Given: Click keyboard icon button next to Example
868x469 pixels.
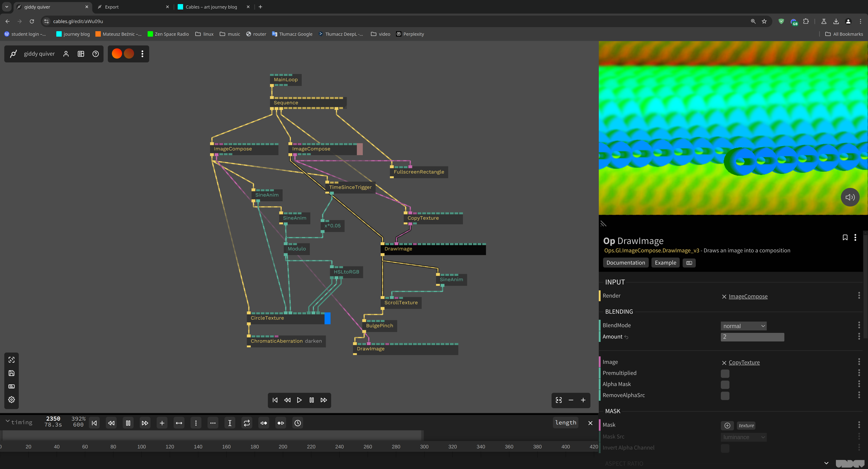Looking at the screenshot, I should pos(689,263).
